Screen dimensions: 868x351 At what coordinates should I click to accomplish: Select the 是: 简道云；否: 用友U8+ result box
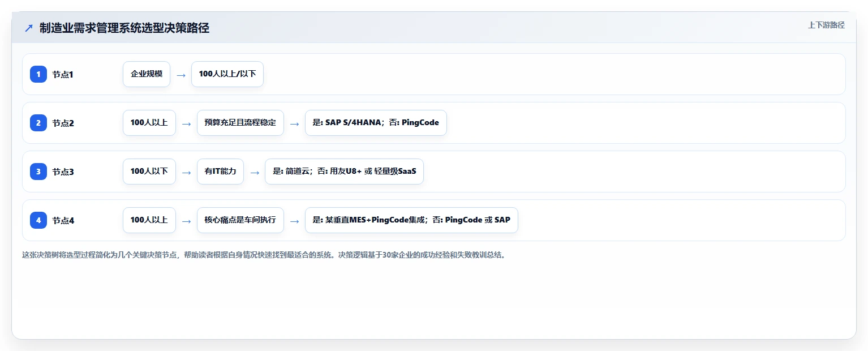tap(344, 172)
